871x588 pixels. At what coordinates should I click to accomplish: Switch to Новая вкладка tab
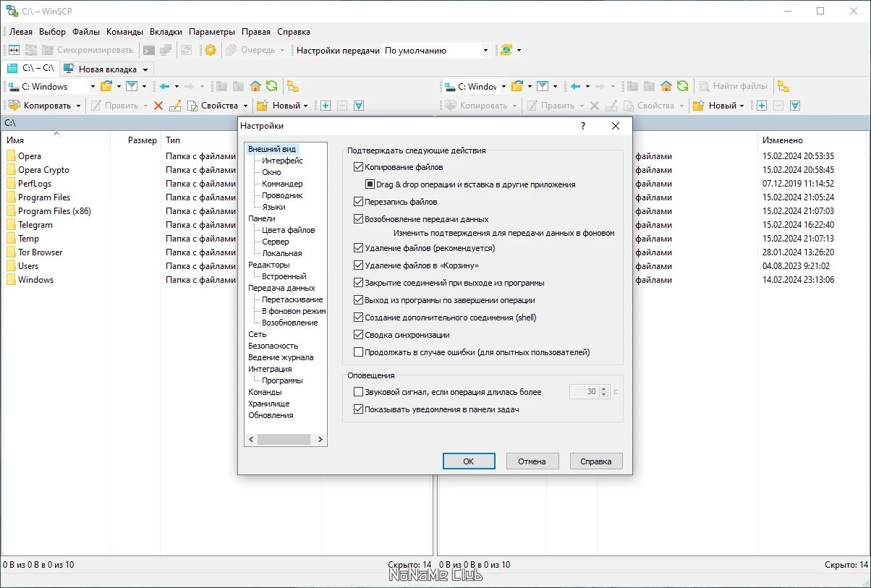(x=106, y=69)
